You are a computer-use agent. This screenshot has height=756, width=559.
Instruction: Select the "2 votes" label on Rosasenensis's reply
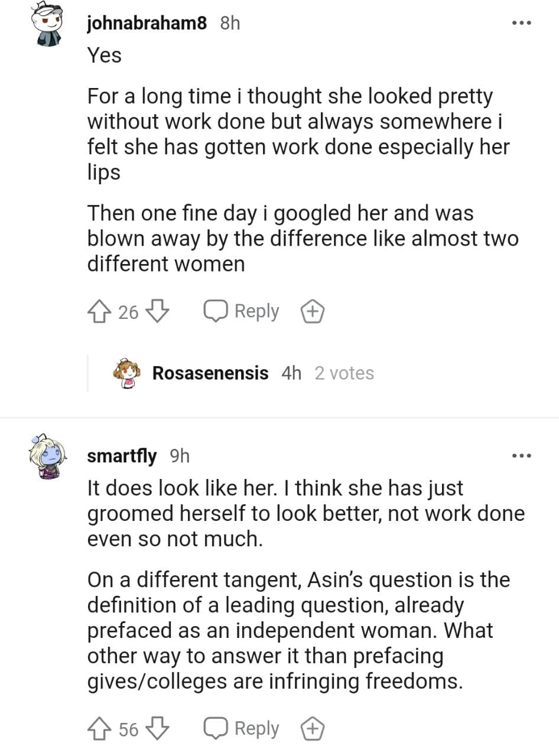click(x=344, y=373)
